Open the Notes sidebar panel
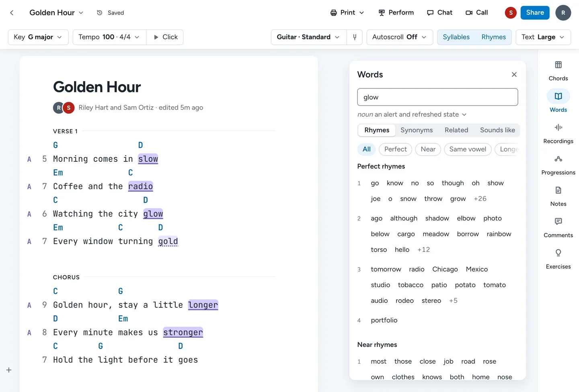The image size is (579, 392). pyautogui.click(x=558, y=196)
